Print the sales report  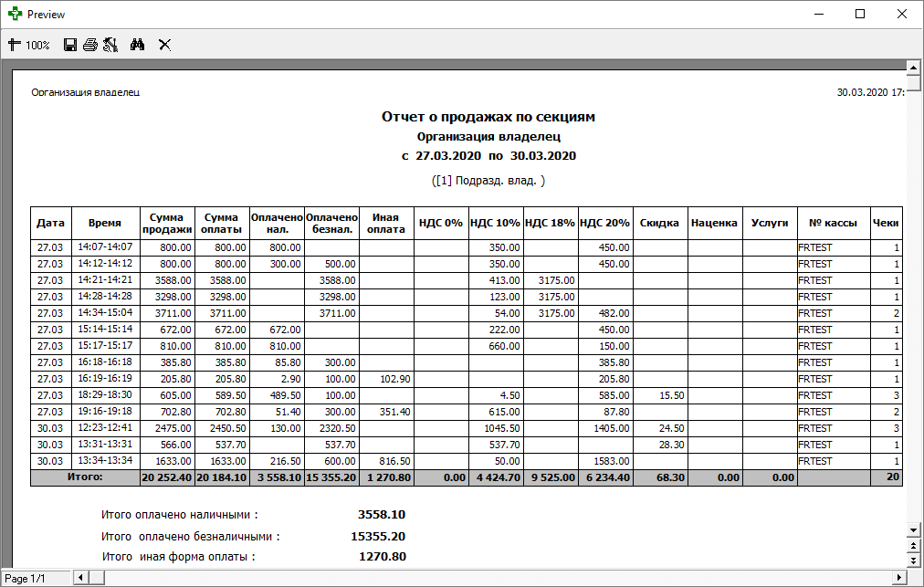tap(89, 45)
